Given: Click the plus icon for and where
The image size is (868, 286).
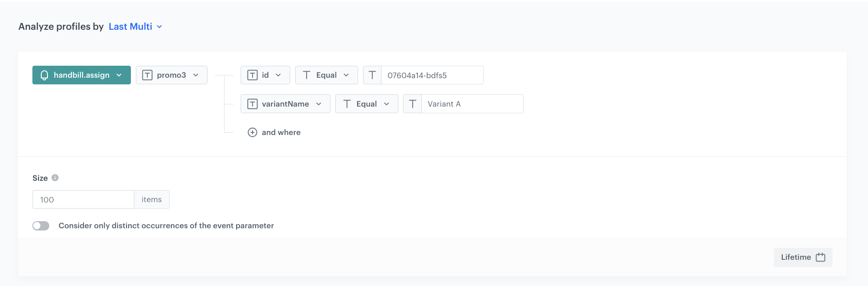Looking at the screenshot, I should (x=252, y=132).
